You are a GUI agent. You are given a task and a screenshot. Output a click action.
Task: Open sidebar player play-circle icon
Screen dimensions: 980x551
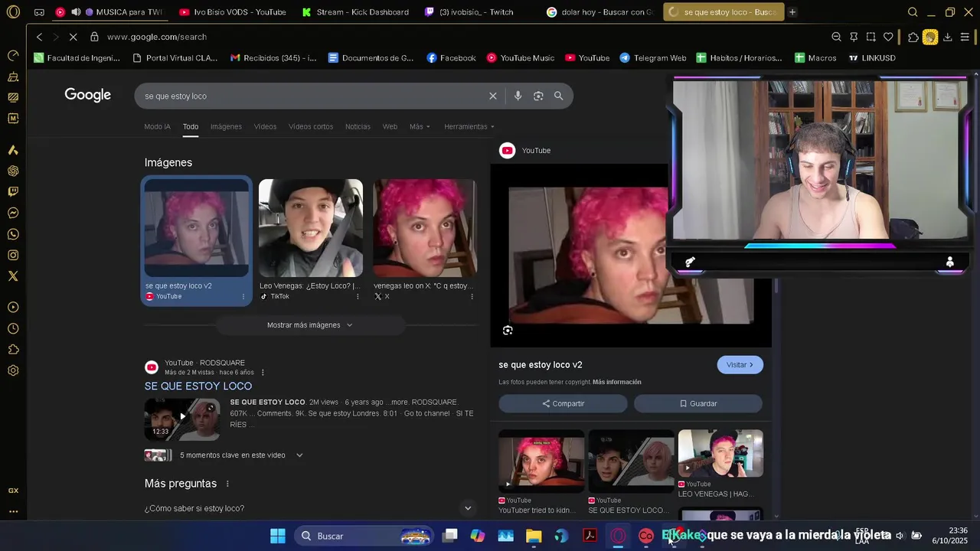[x=13, y=308]
